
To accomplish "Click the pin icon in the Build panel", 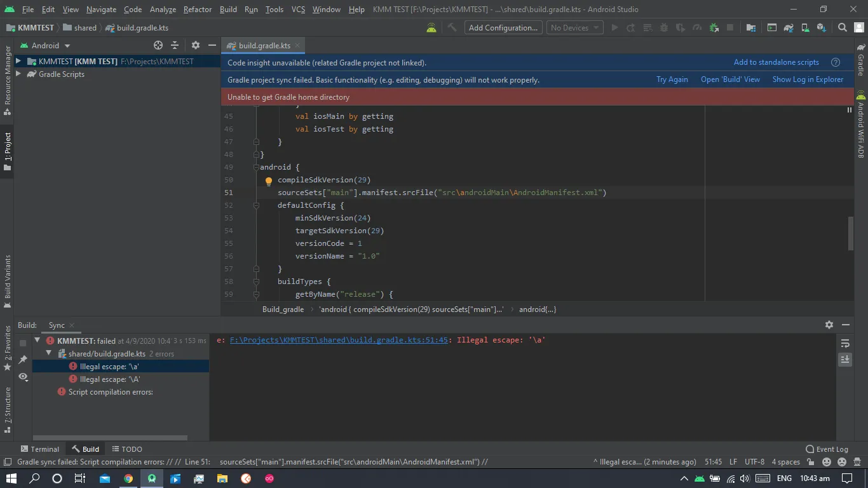I will pyautogui.click(x=23, y=360).
